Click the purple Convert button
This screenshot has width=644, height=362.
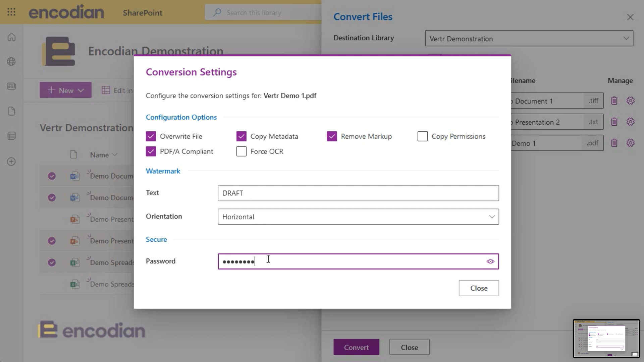(356, 347)
